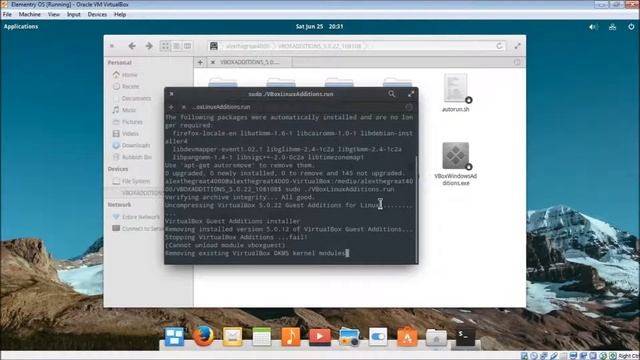The width and height of the screenshot is (640, 360).
Task: Open the VirtualBox Devices menu
Action: pyautogui.click(x=97, y=14)
